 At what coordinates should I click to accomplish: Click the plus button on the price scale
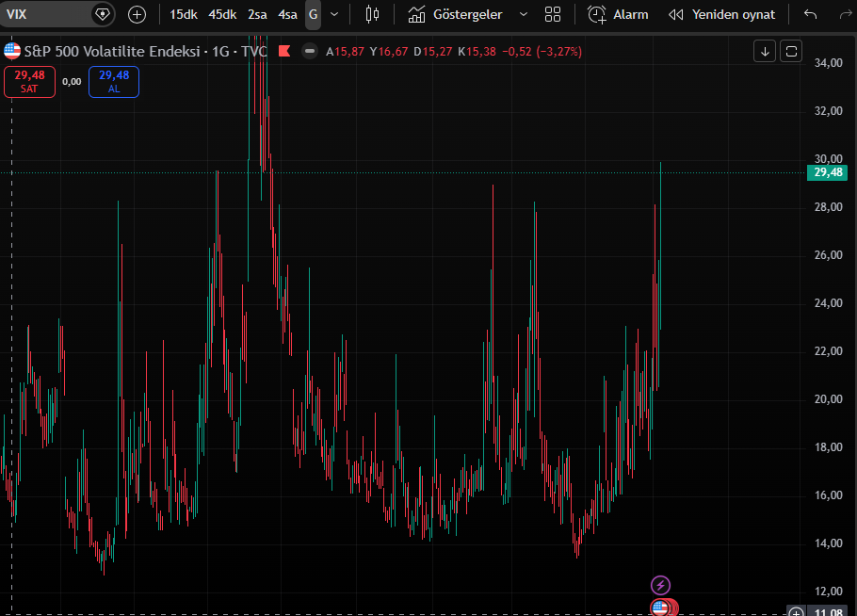pyautogui.click(x=797, y=611)
